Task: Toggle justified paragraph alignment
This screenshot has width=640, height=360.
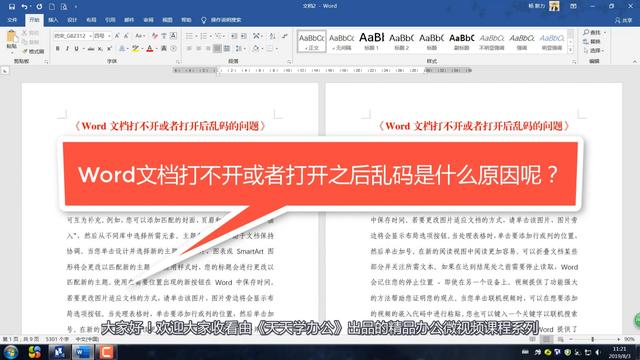Action: coord(218,49)
